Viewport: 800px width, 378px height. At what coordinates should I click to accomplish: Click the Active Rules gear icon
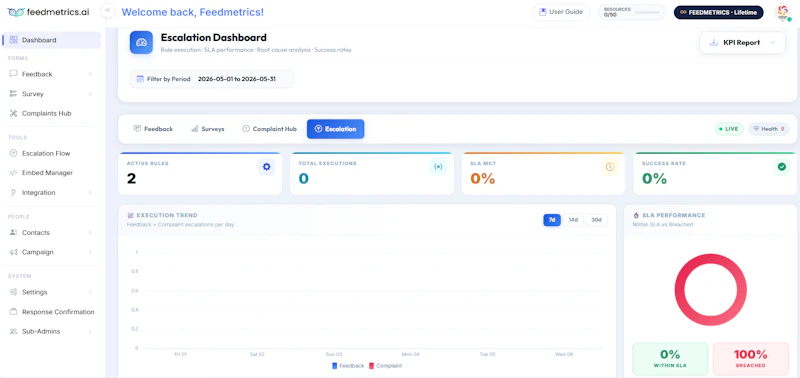click(266, 167)
